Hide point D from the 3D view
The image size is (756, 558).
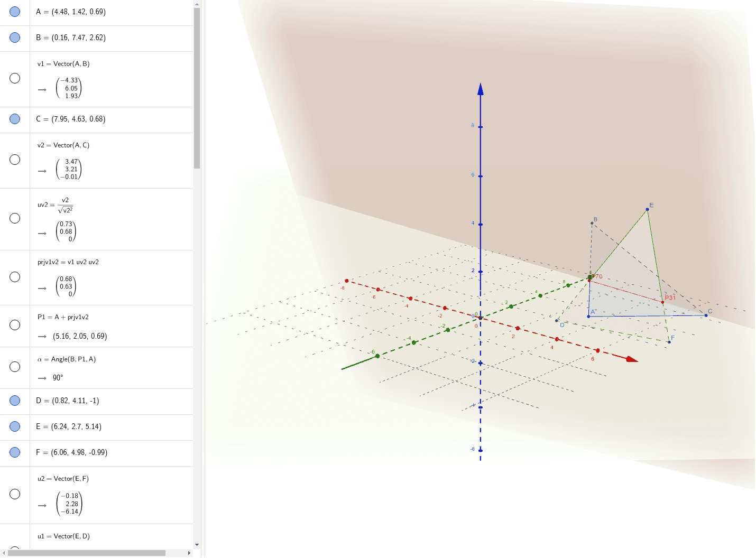15,401
